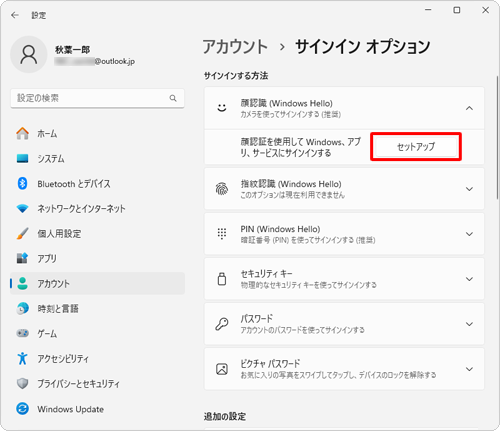Click the Windows Update sync icon

point(22,409)
